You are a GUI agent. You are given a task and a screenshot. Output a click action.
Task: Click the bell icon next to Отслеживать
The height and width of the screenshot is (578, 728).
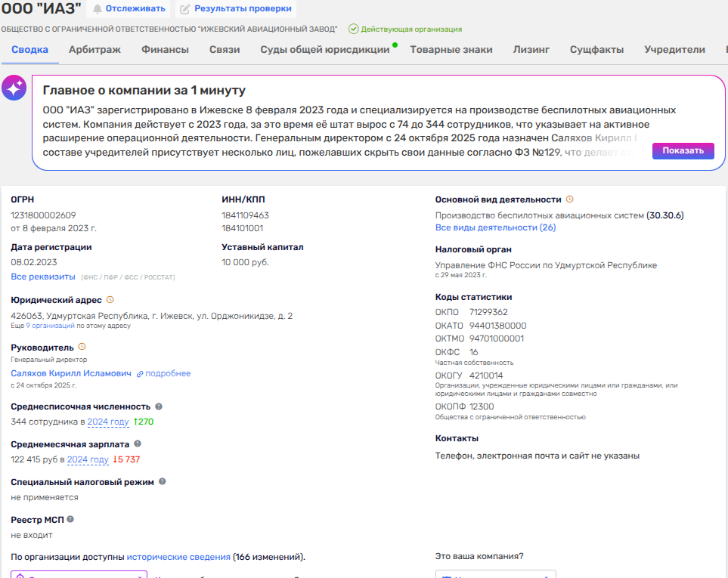97,9
